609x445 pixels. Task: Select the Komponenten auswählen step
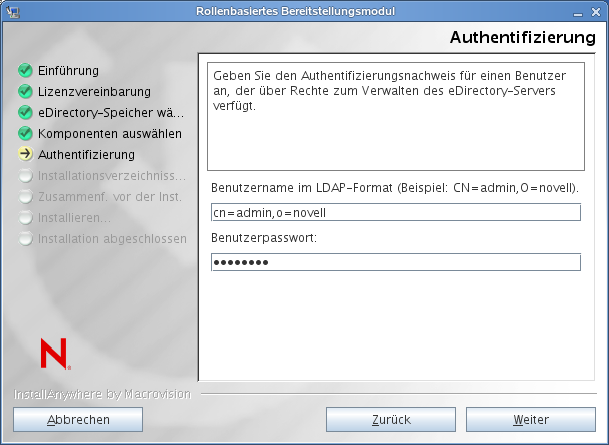110,134
